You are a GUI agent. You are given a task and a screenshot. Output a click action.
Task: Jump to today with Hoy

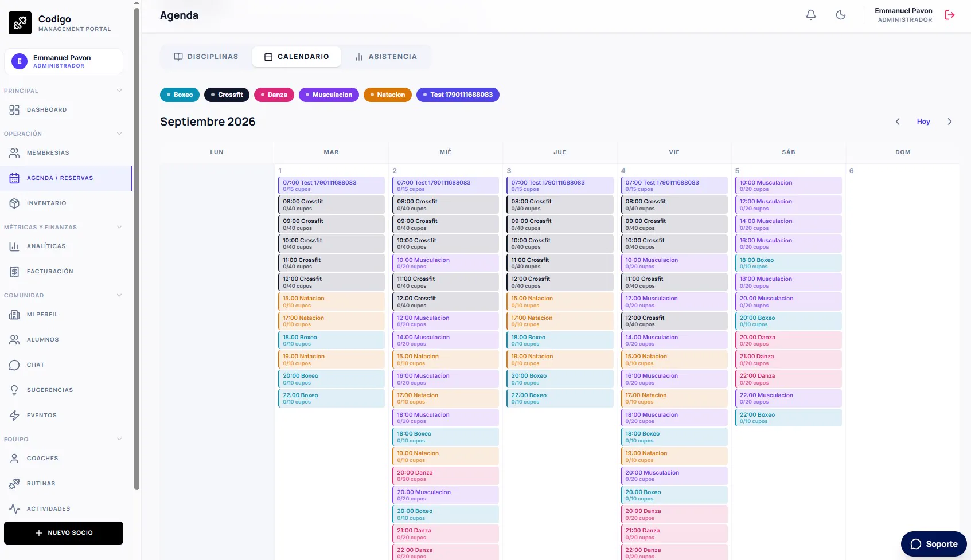click(923, 122)
